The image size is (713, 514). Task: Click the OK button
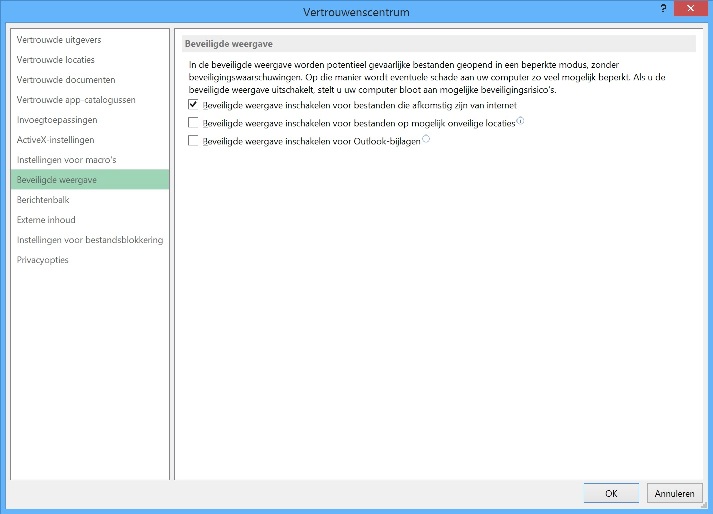pyautogui.click(x=611, y=493)
